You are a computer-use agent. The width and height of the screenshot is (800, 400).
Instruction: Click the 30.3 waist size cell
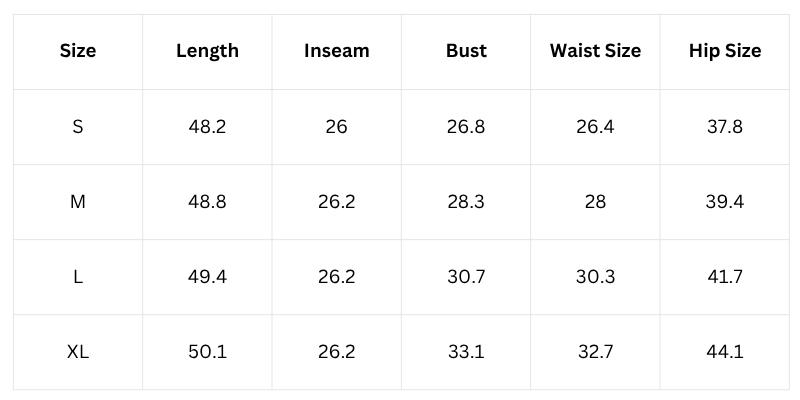coord(595,277)
